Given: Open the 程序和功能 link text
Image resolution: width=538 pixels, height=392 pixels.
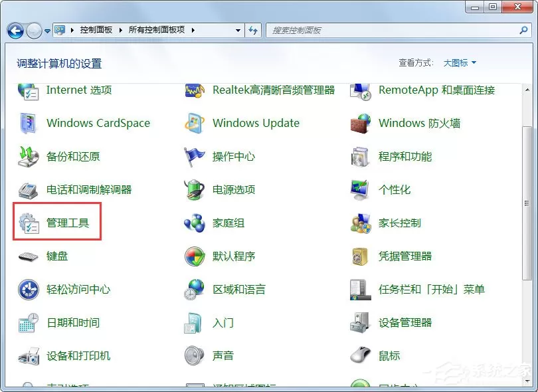Looking at the screenshot, I should coord(405,157).
